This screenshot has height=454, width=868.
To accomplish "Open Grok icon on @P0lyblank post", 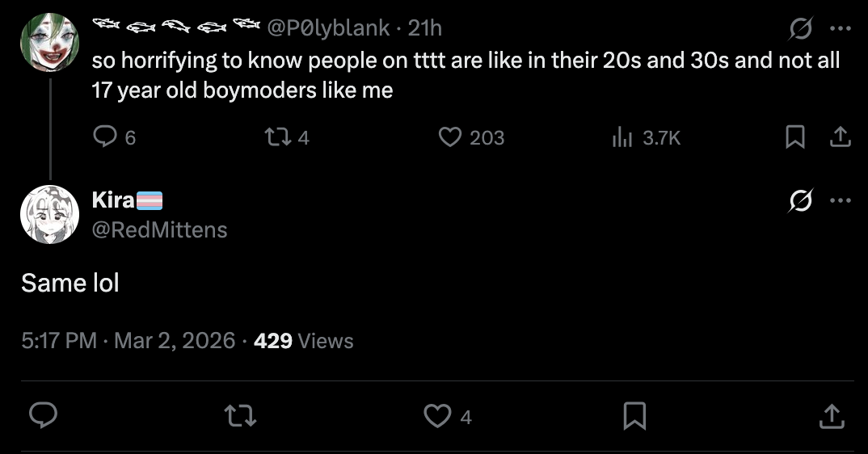I will coord(801,30).
